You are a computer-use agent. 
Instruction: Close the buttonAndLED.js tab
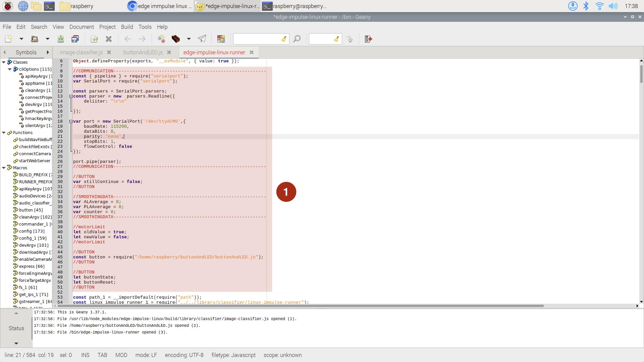click(169, 52)
